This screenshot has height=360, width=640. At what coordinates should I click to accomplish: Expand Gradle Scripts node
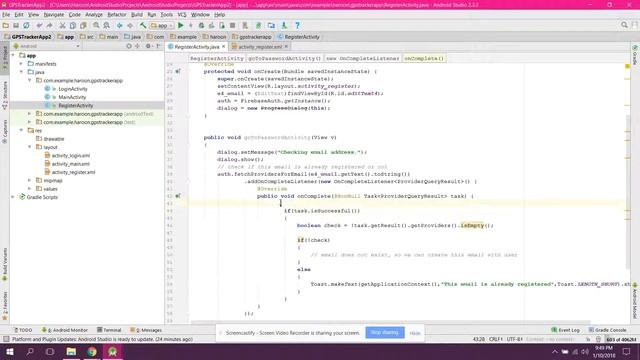[13, 197]
